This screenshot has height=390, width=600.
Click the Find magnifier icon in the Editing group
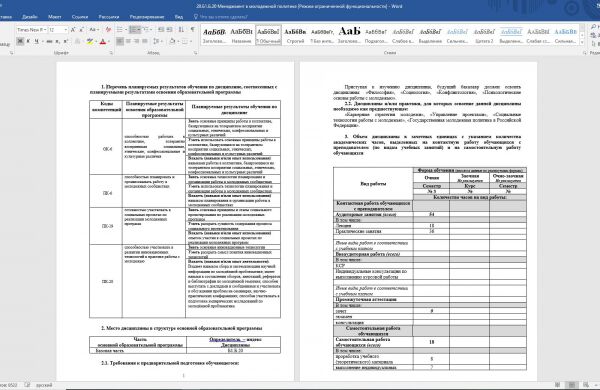point(593,27)
